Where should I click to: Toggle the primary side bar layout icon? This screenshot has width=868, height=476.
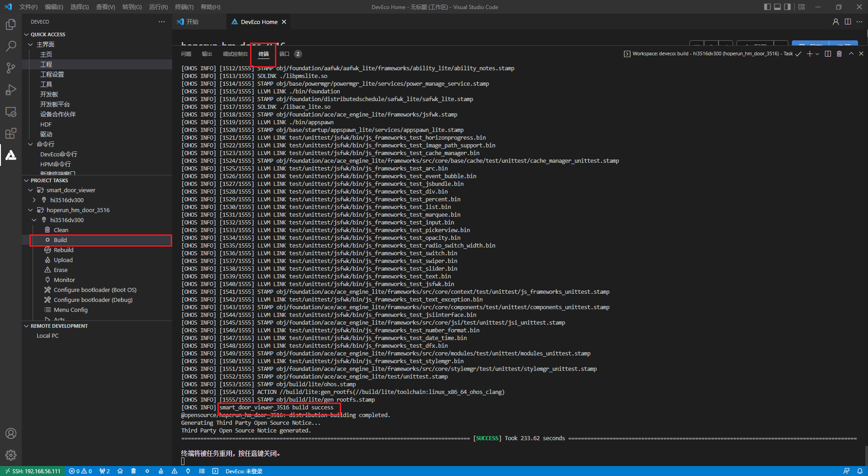pos(767,7)
